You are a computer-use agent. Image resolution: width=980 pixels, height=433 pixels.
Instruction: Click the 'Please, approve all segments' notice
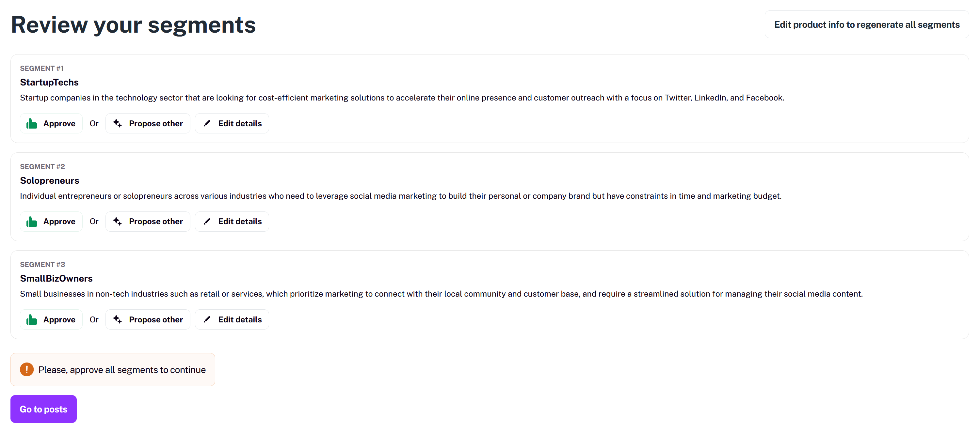113,369
